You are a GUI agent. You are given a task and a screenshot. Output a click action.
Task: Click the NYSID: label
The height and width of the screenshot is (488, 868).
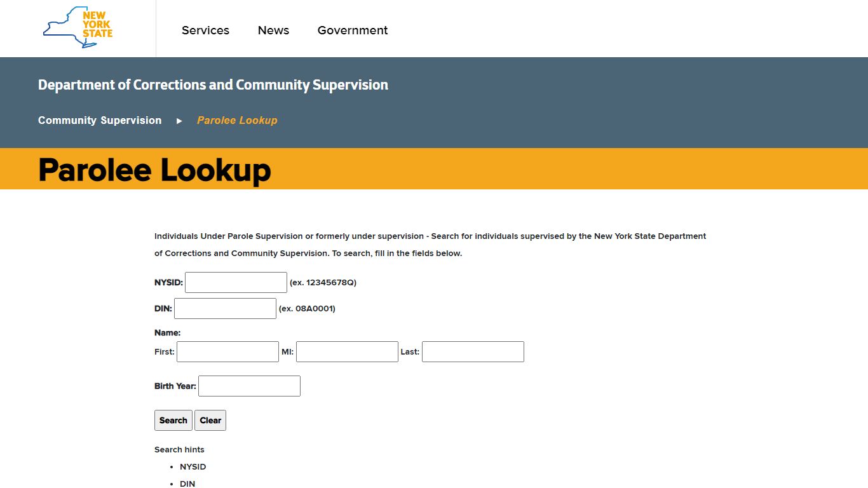point(168,282)
